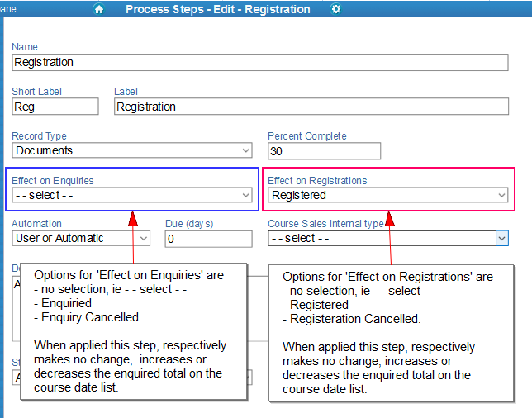Open Course Sales internal type dropdown
This screenshot has height=418, width=532.
pos(387,238)
